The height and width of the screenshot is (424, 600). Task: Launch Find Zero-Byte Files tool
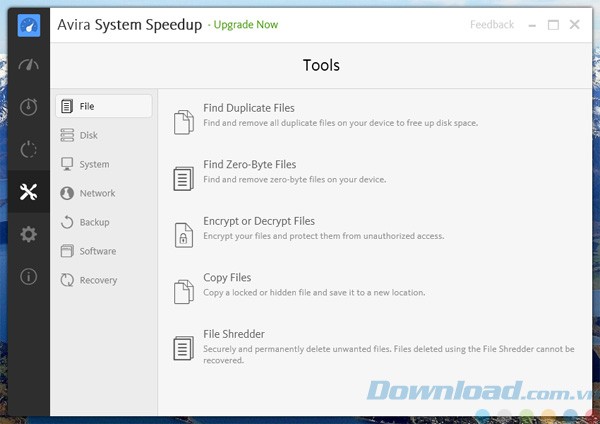tap(249, 165)
